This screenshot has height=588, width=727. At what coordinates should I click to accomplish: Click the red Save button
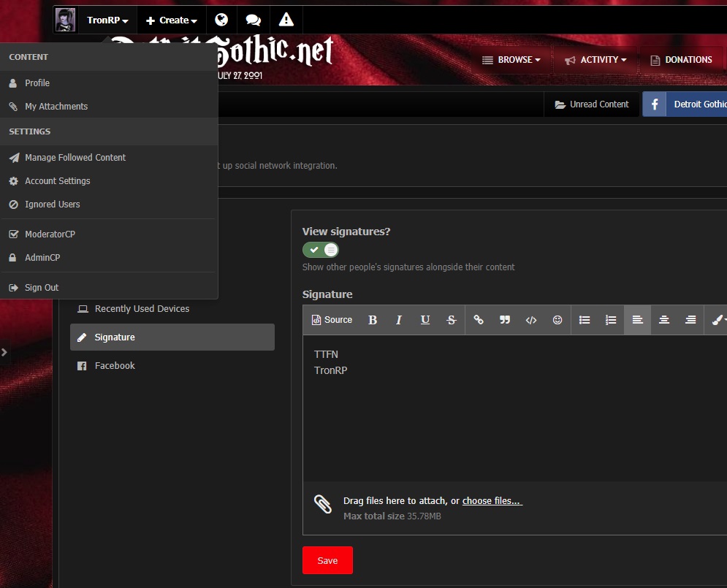pos(327,560)
